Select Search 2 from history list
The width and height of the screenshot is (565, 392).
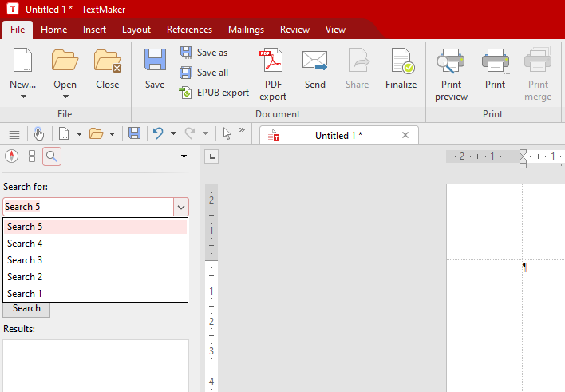pos(96,277)
